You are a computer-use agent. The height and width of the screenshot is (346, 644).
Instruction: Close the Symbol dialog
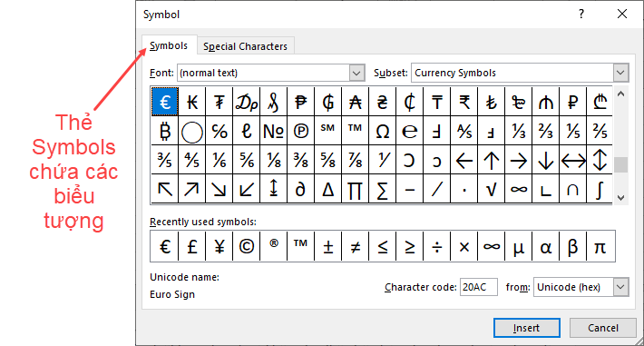coord(622,14)
